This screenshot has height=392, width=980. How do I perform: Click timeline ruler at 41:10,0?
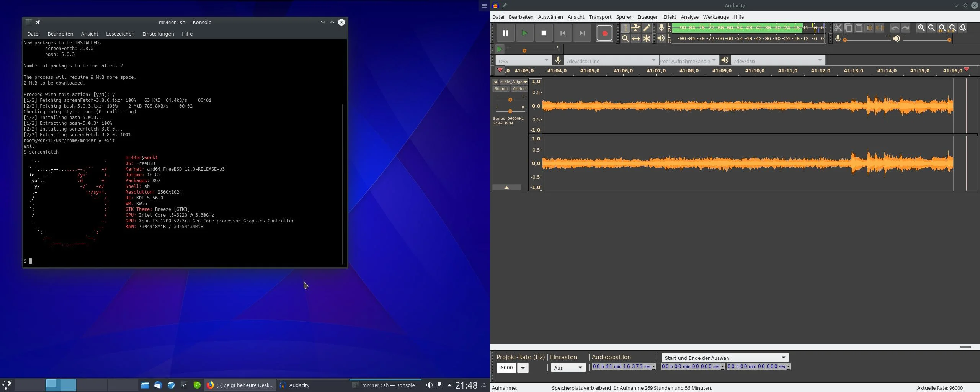pyautogui.click(x=755, y=71)
